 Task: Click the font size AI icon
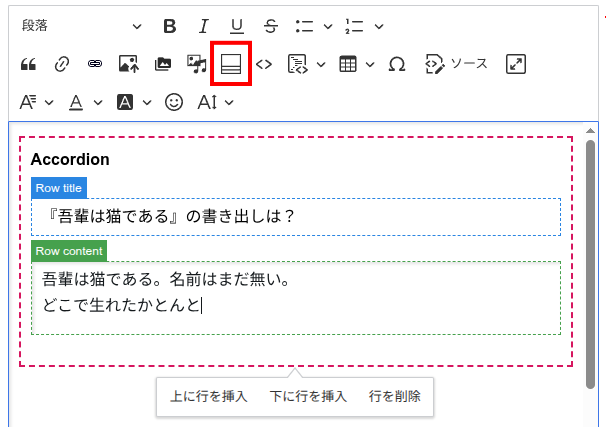tap(207, 102)
